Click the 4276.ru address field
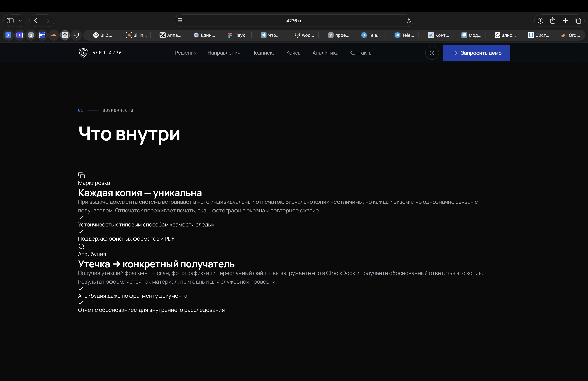 [294, 21]
